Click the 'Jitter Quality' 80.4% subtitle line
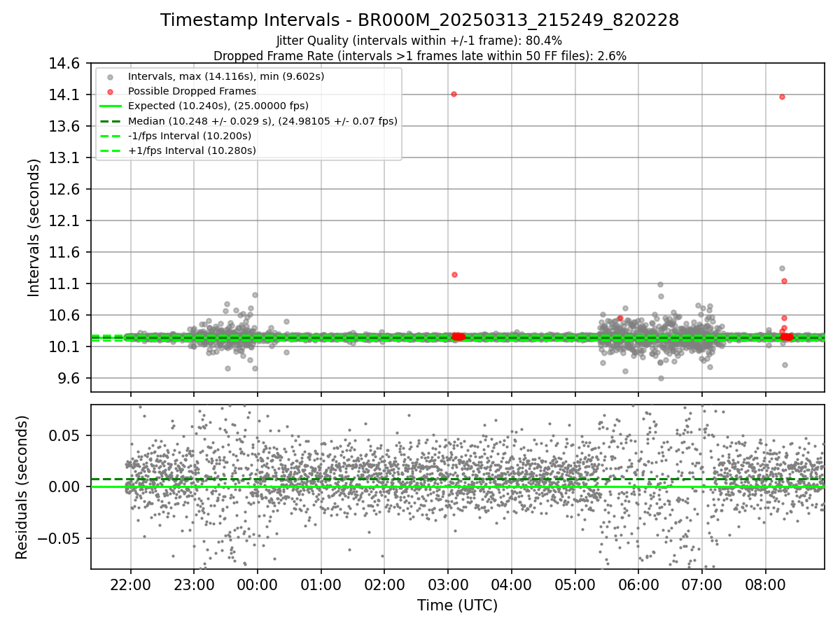The width and height of the screenshot is (840, 630). pyautogui.click(x=419, y=41)
